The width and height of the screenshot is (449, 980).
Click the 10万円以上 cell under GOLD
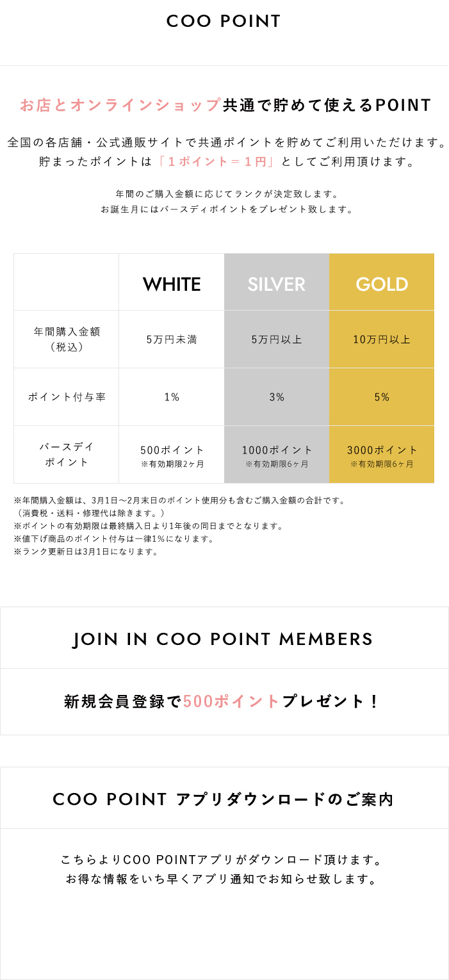pos(382,339)
